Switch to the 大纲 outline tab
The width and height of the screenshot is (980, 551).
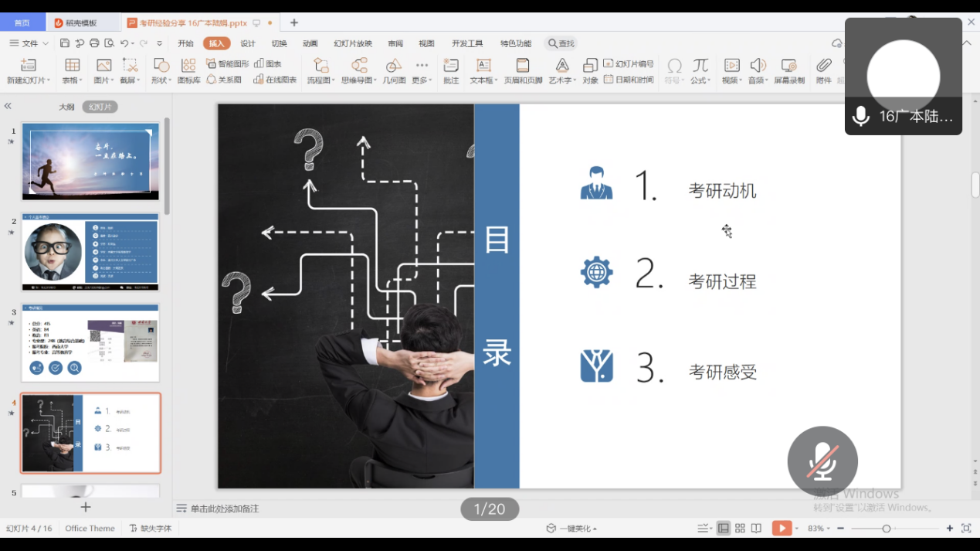tap(67, 107)
